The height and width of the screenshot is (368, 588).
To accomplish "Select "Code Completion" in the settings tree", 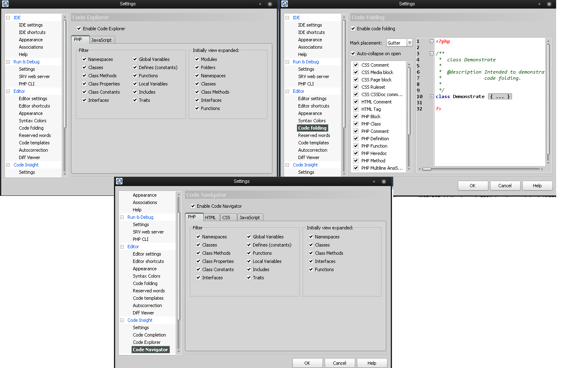I will point(149,335).
